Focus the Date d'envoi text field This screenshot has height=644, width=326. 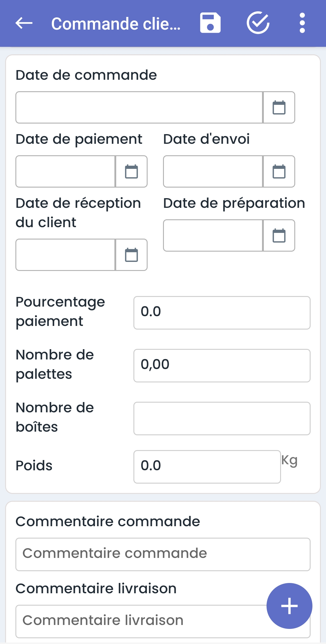click(213, 172)
